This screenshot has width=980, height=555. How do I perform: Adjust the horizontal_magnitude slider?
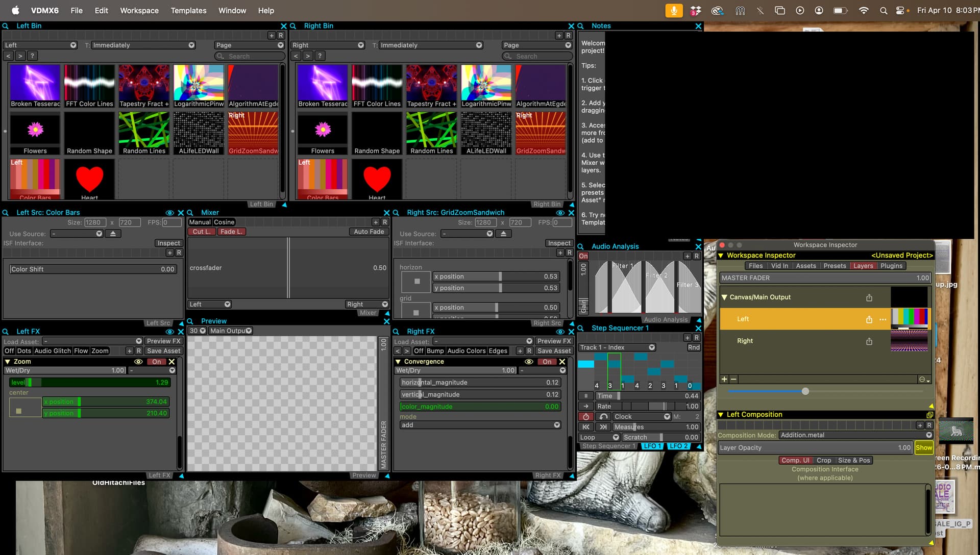coord(480,383)
